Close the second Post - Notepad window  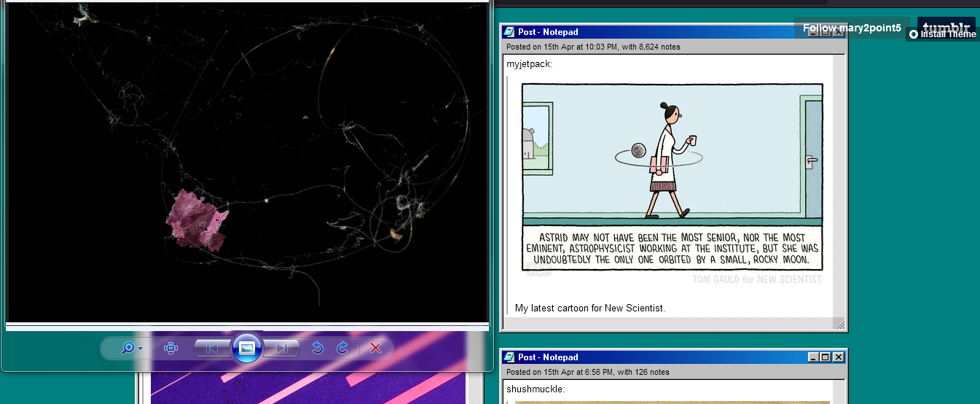tap(839, 357)
